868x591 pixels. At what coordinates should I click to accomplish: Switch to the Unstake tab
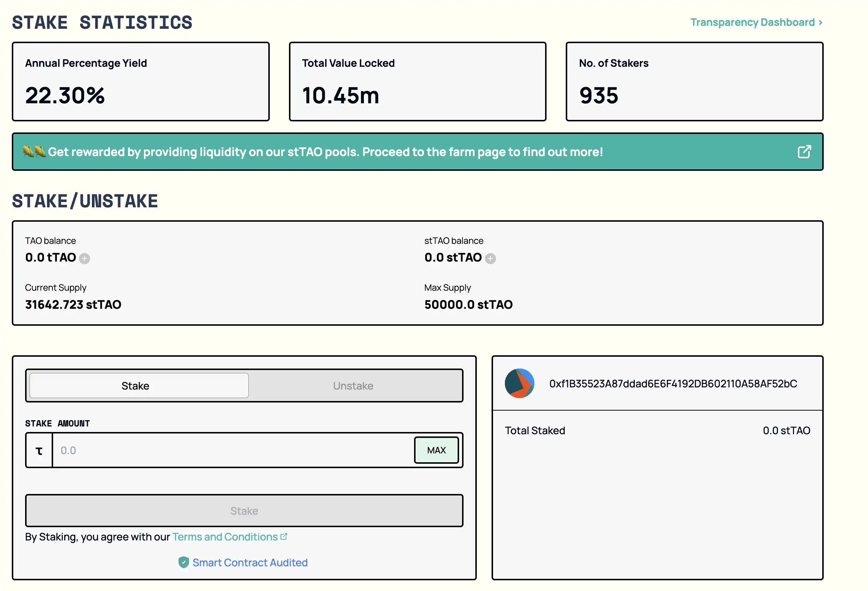coord(353,385)
